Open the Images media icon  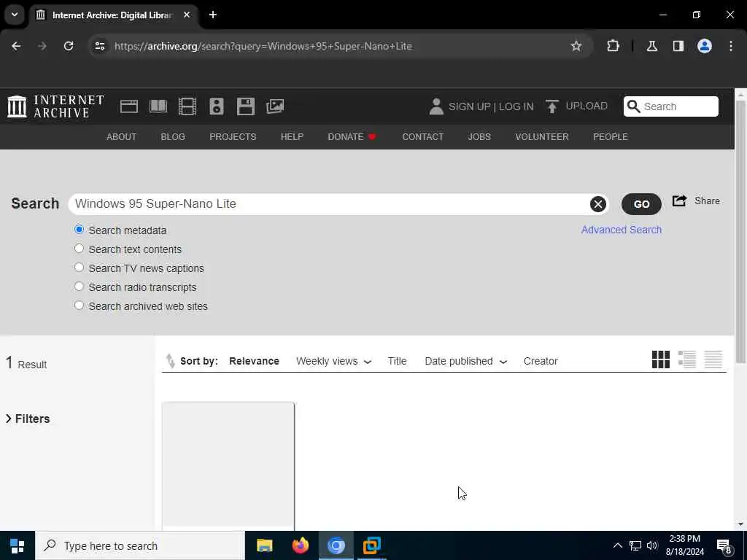pyautogui.click(x=275, y=106)
